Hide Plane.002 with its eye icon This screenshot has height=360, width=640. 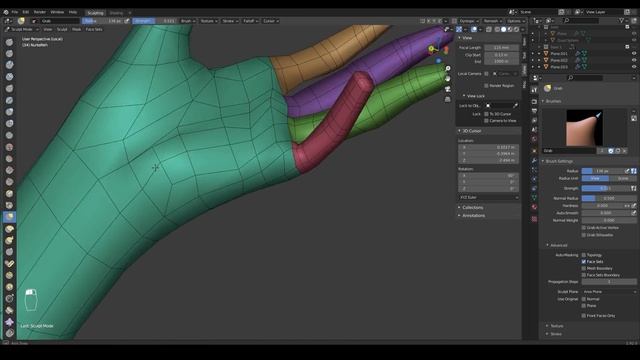(x=634, y=60)
